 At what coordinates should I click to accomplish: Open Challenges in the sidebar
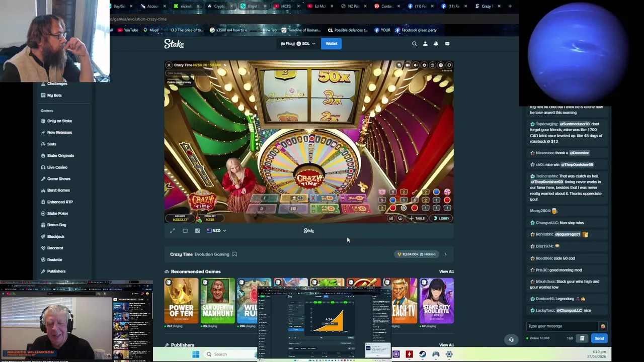point(57,83)
